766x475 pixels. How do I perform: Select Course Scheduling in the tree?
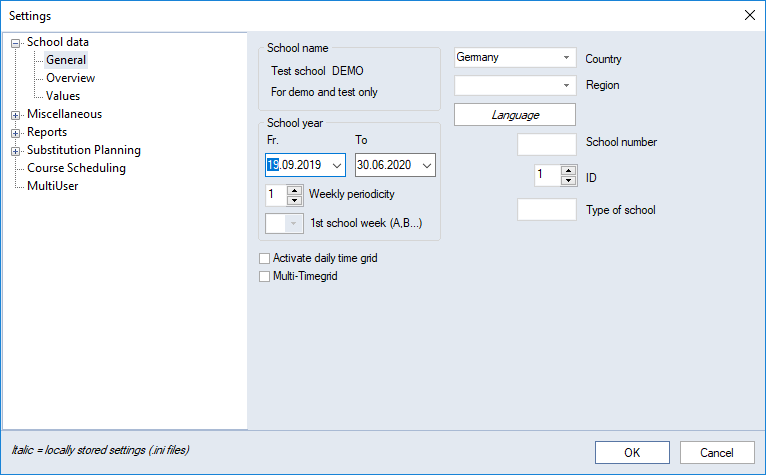click(76, 168)
